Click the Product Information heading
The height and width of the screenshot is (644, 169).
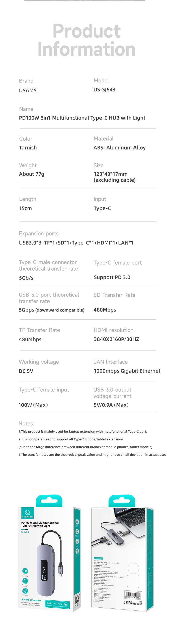point(86,40)
